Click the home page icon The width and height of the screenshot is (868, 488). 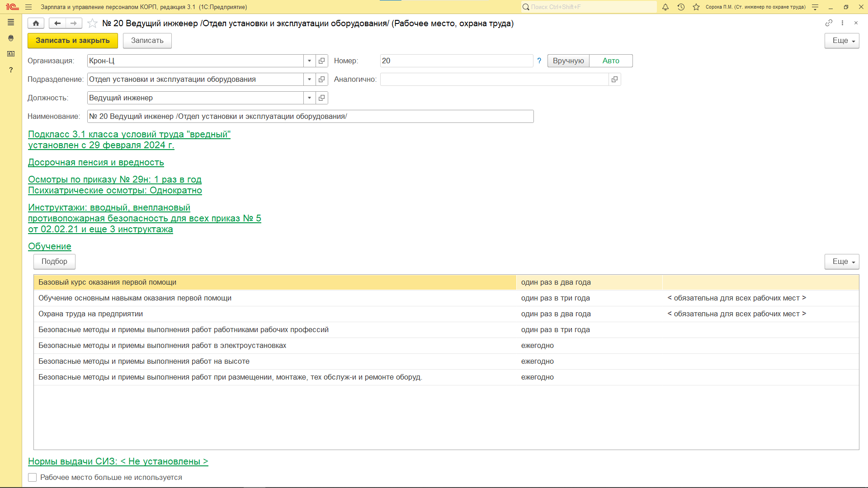(x=36, y=23)
